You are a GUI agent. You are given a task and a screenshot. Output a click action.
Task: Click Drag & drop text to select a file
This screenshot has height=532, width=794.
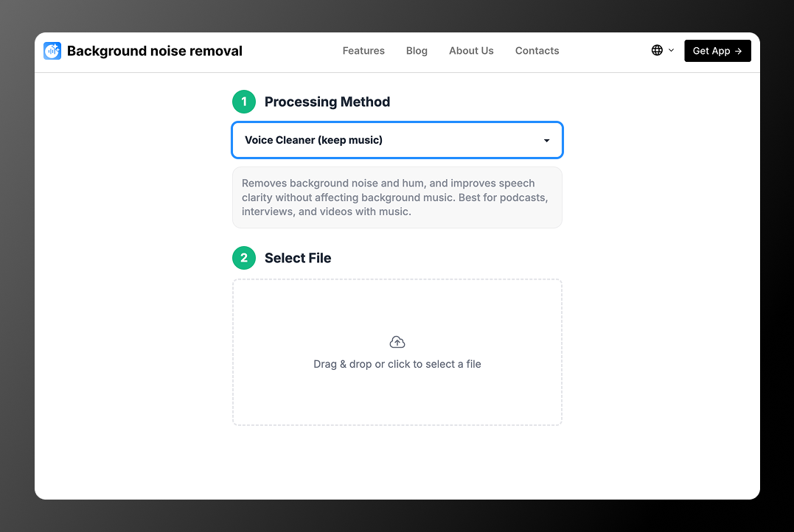click(397, 364)
